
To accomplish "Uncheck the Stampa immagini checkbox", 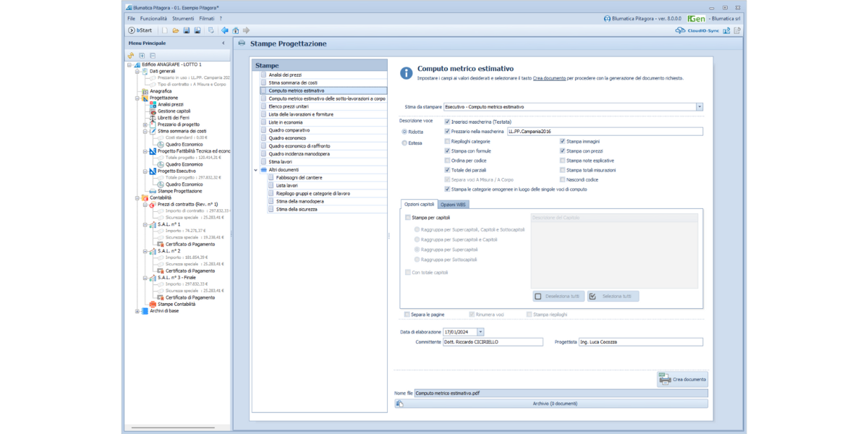I will (563, 142).
